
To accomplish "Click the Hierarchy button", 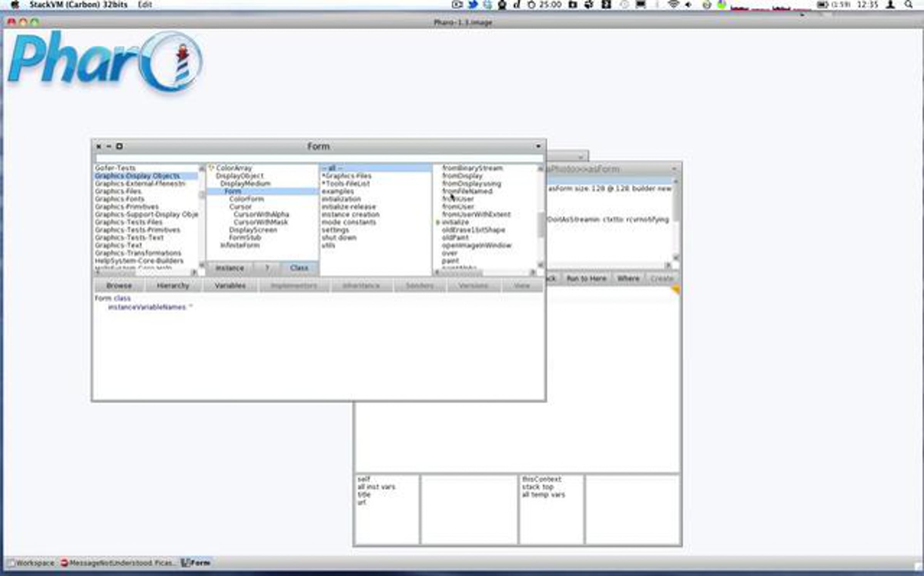I will [x=173, y=286].
